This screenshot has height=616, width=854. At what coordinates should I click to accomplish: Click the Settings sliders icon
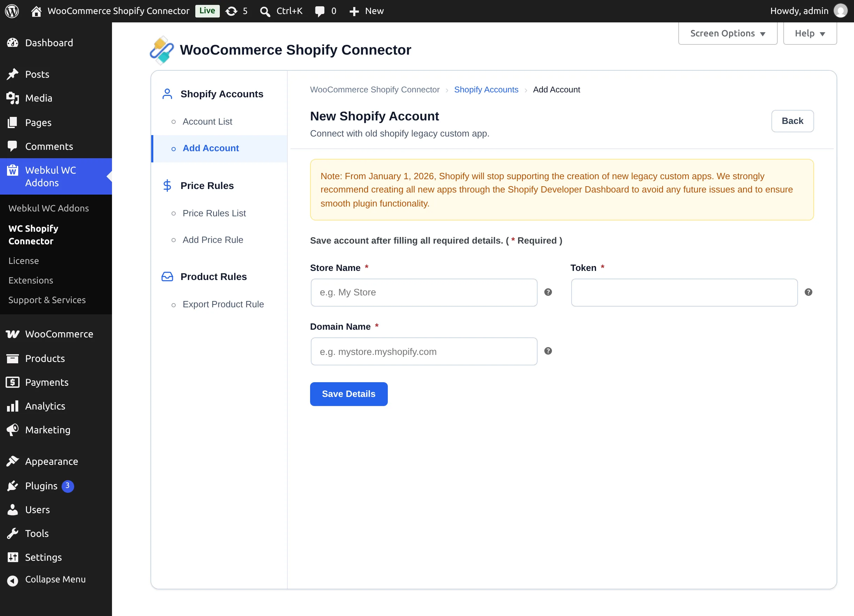(x=13, y=557)
